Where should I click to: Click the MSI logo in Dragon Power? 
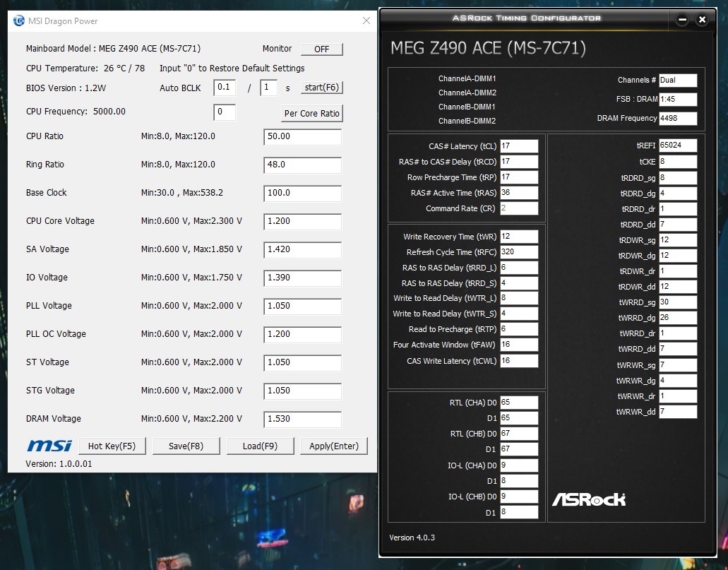pos(49,446)
